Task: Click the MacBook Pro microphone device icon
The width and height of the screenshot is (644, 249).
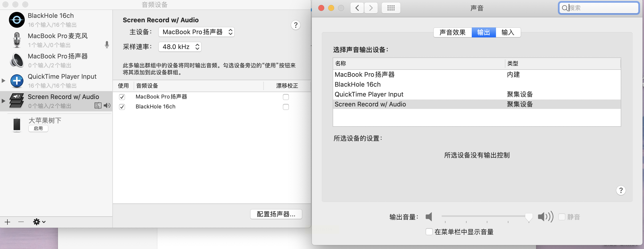Action: (17, 40)
